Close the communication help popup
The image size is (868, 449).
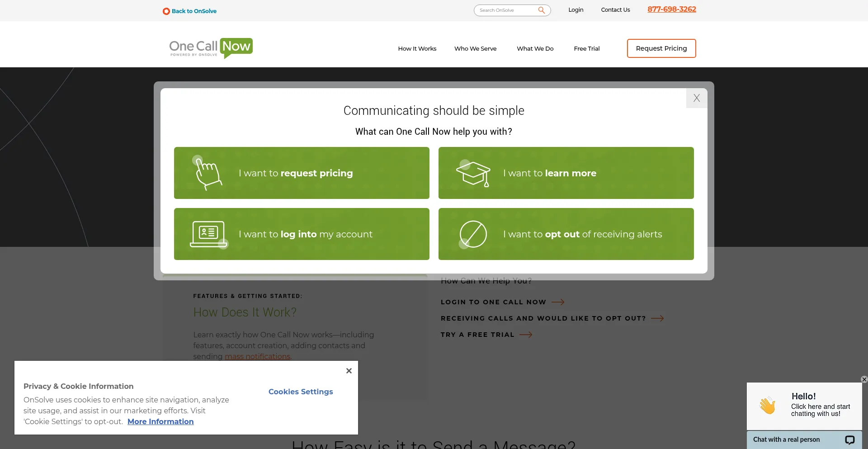coord(696,98)
